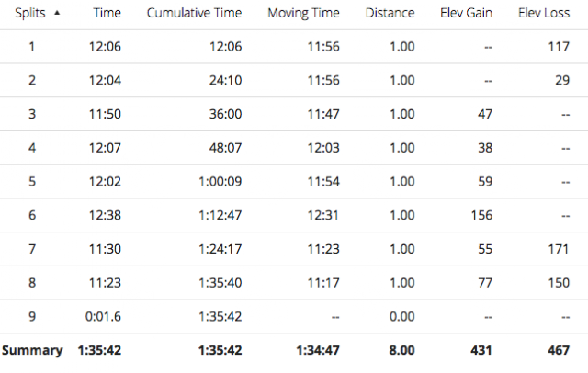Select split 5 elevation gain 59

485,181
